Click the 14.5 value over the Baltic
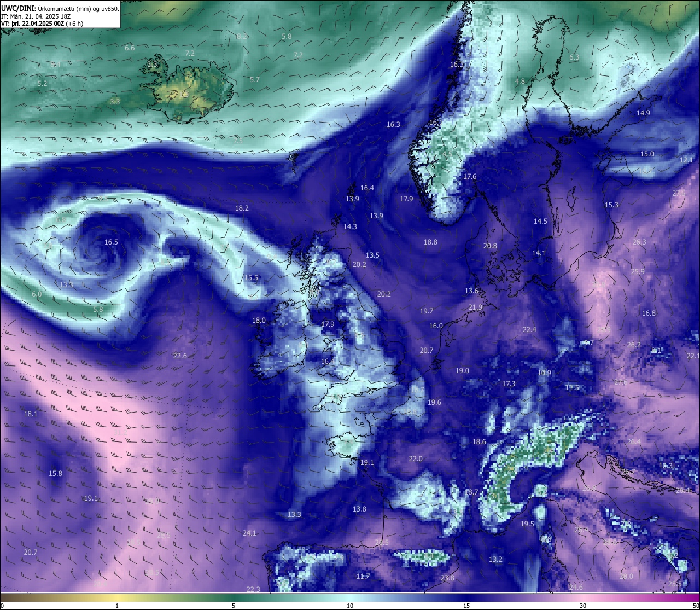 pyautogui.click(x=540, y=221)
